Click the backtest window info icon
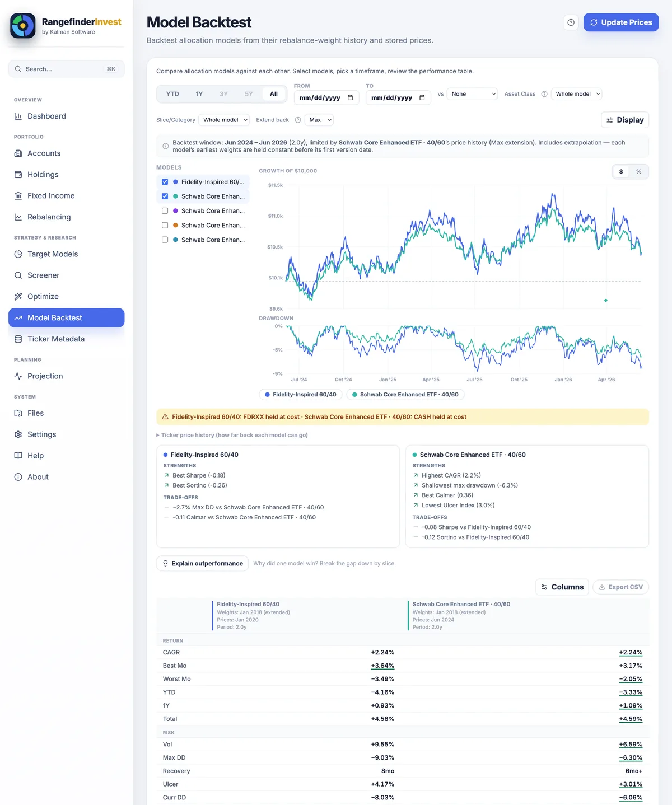 [165, 146]
